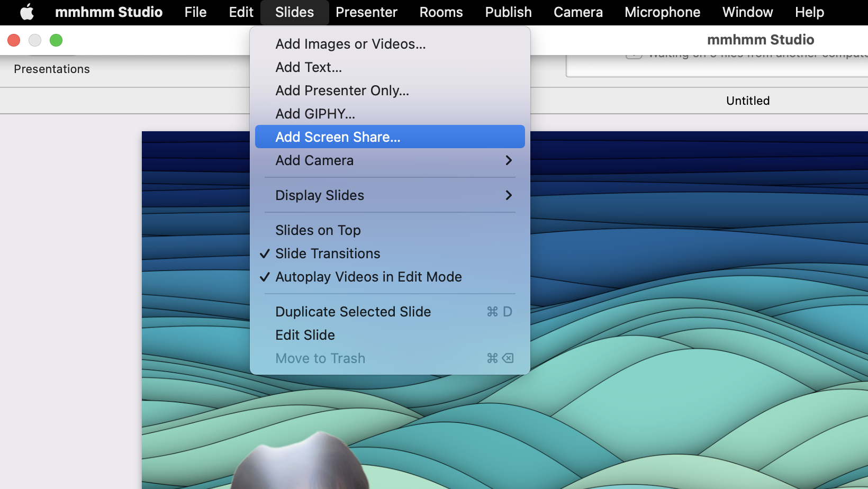The image size is (868, 489).
Task: Open the Publish menu
Action: pos(508,12)
